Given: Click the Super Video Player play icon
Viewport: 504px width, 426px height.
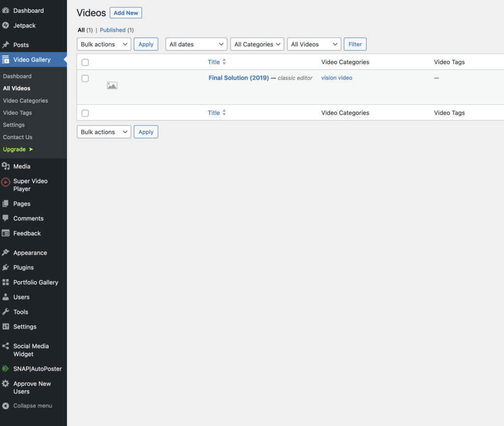Looking at the screenshot, I should [x=5, y=182].
